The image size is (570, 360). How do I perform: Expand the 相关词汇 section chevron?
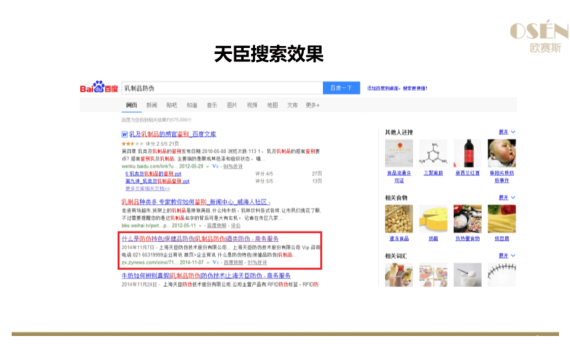tap(513, 256)
